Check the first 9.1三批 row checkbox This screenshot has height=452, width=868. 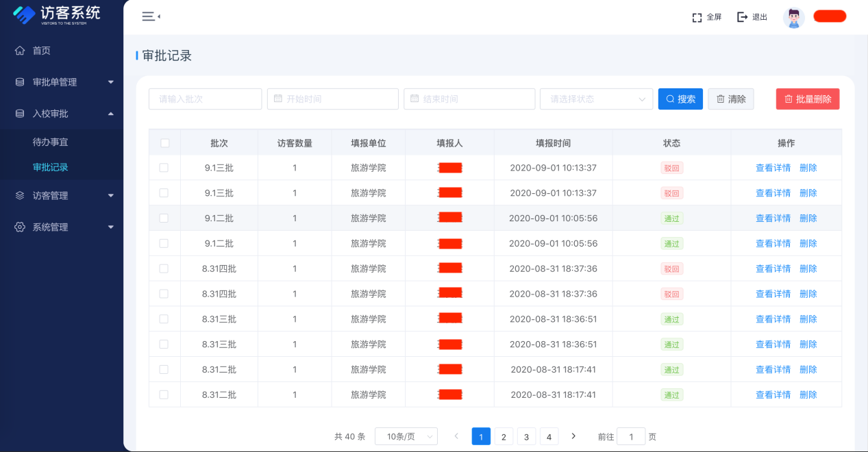click(164, 168)
